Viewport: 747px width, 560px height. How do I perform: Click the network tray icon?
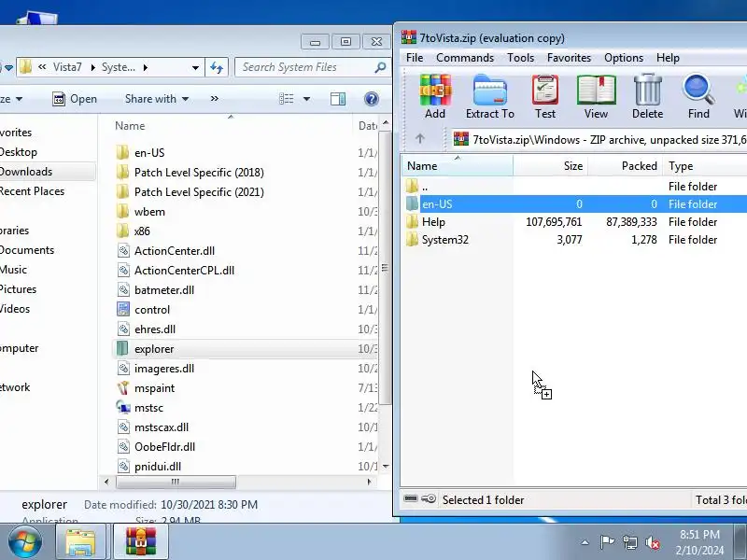coord(629,542)
